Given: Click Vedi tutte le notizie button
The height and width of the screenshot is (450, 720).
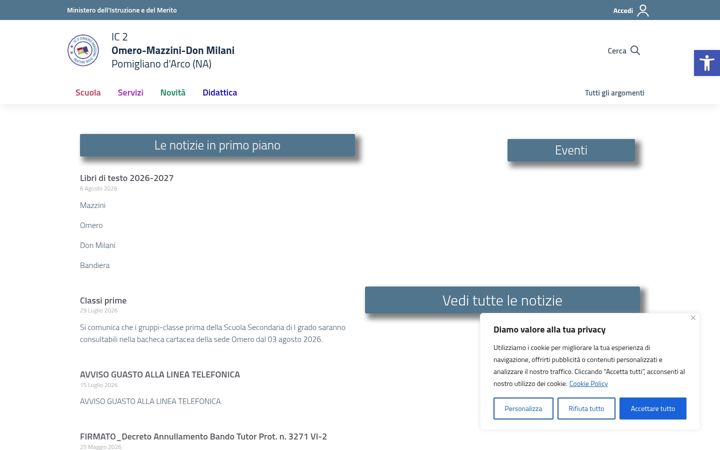Looking at the screenshot, I should pos(502,300).
